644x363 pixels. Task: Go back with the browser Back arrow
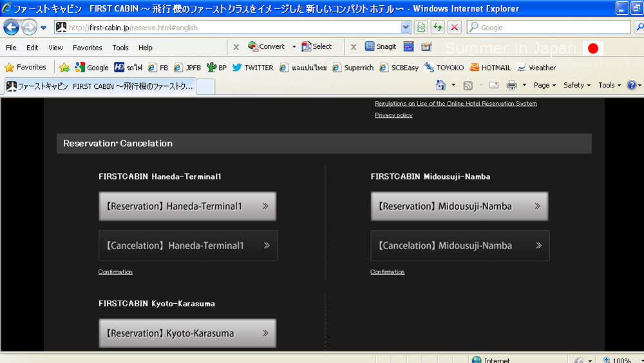[11, 28]
